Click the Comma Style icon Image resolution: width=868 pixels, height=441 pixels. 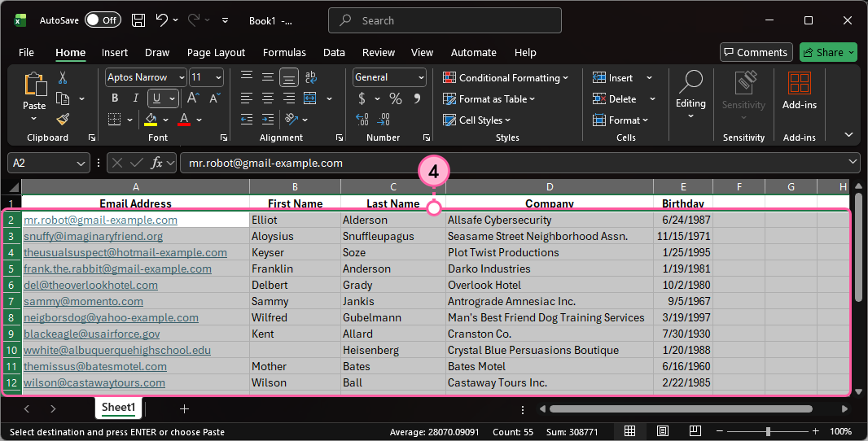[x=417, y=98]
